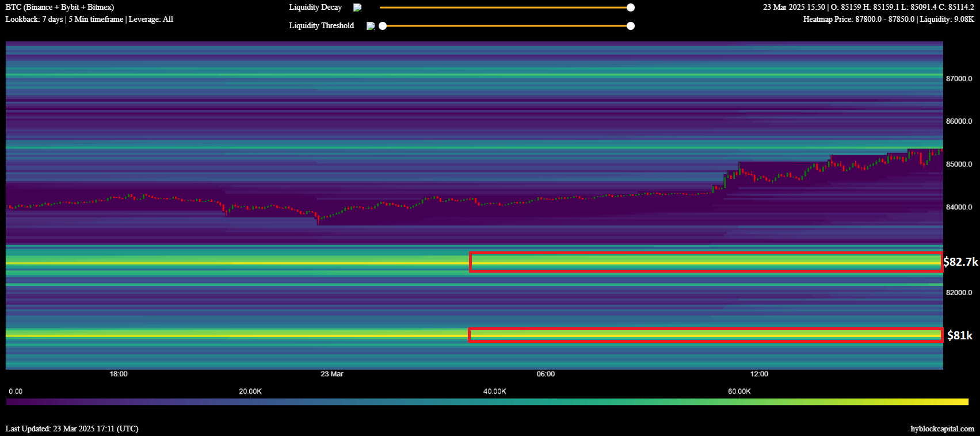Viewport: 980px width, 436px height.
Task: Select the left Liquidity Threshold slider handle
Action: click(383, 26)
